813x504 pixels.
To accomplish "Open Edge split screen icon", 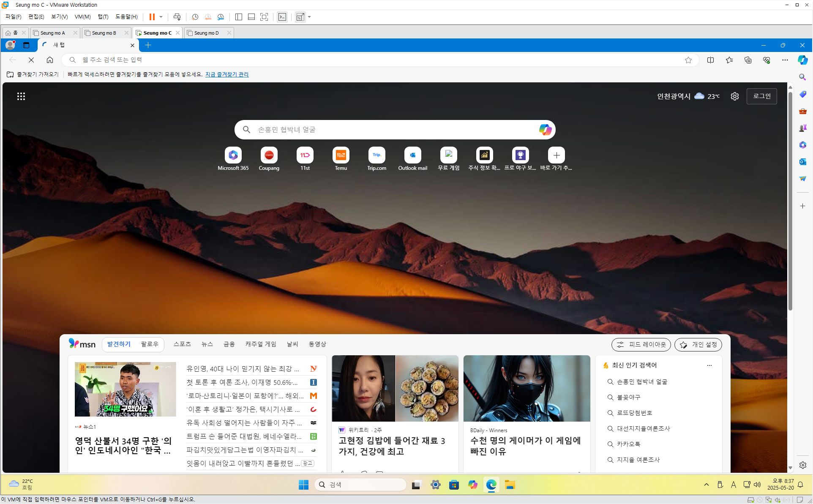I will pos(710,60).
